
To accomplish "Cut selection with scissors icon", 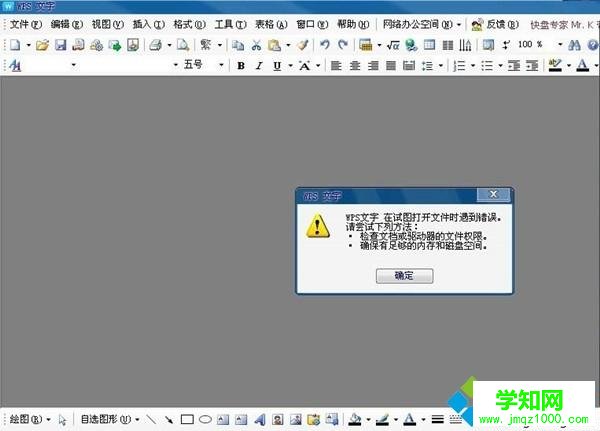I will (256, 45).
